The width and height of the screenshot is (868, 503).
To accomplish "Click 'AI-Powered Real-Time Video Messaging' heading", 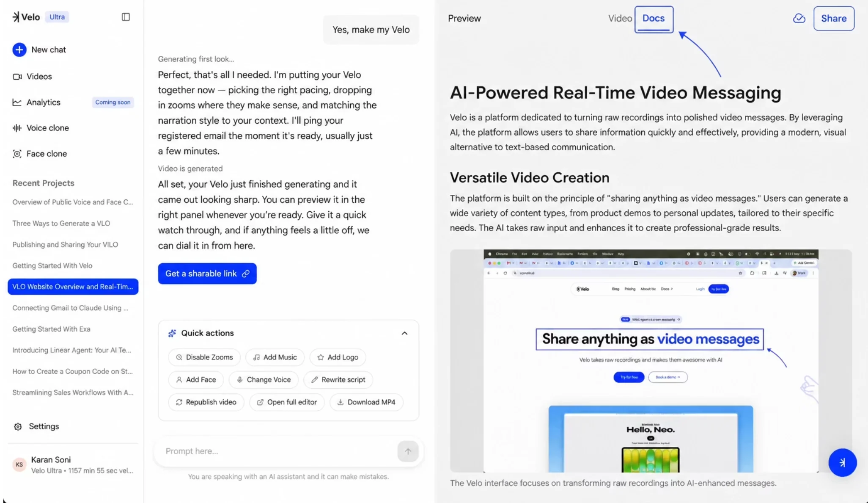I will click(x=615, y=93).
